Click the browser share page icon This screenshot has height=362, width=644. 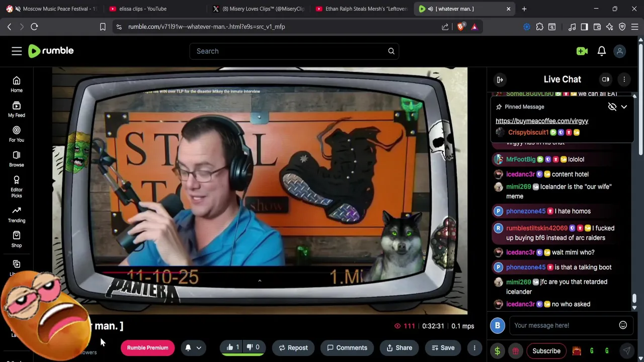pyautogui.click(x=445, y=27)
